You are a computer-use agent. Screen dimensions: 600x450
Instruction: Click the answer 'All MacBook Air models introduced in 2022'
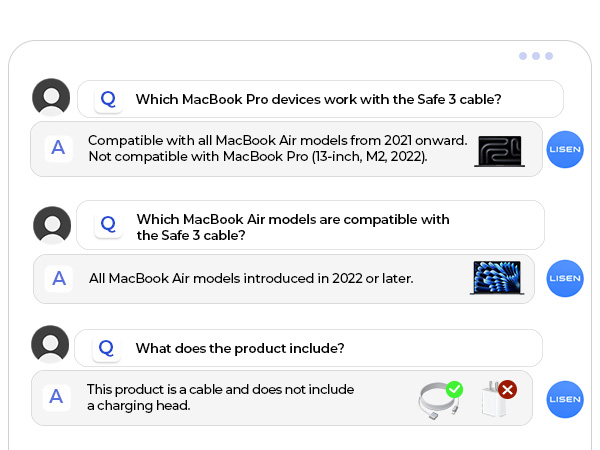click(251, 278)
